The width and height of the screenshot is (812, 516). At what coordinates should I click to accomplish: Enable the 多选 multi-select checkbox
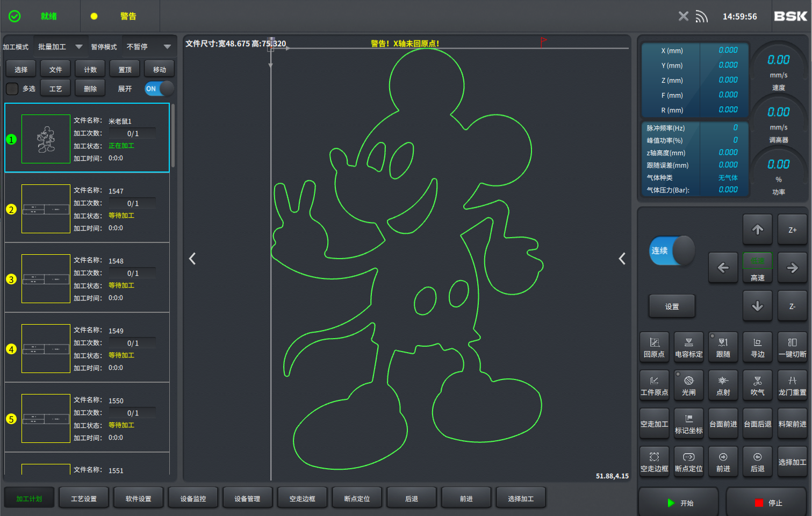pyautogui.click(x=12, y=89)
